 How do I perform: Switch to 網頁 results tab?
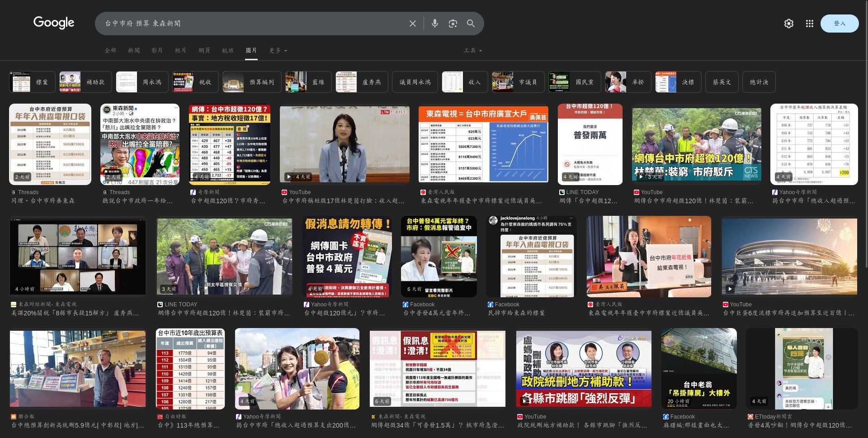point(204,50)
